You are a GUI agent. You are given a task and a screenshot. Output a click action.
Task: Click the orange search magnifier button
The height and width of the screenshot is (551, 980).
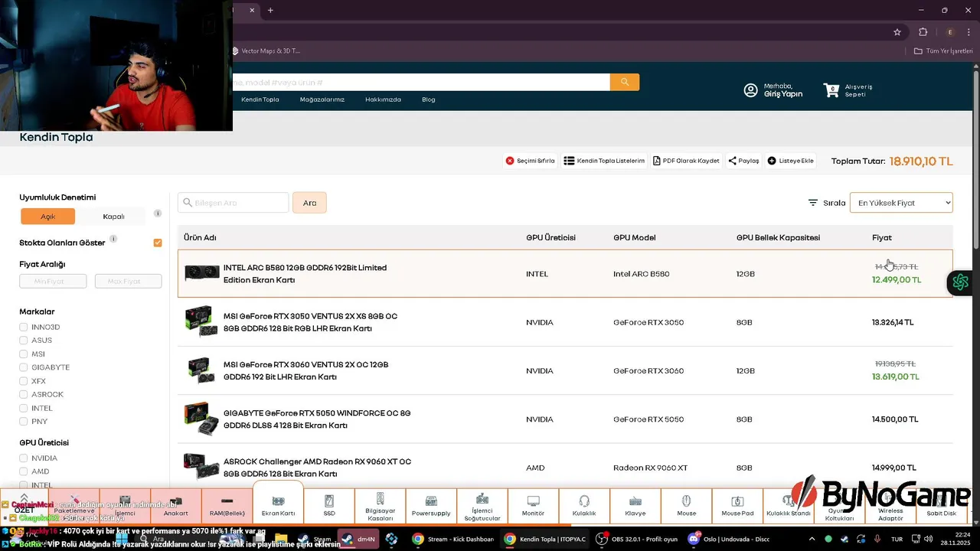625,82
